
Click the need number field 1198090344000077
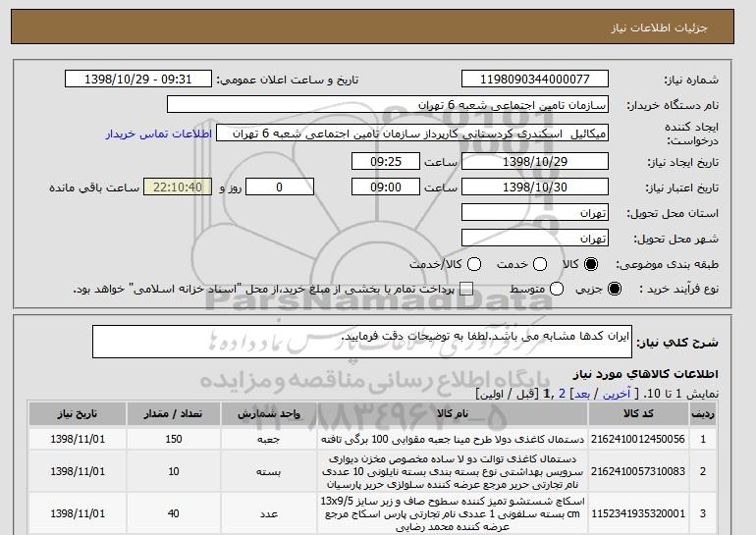point(535,80)
